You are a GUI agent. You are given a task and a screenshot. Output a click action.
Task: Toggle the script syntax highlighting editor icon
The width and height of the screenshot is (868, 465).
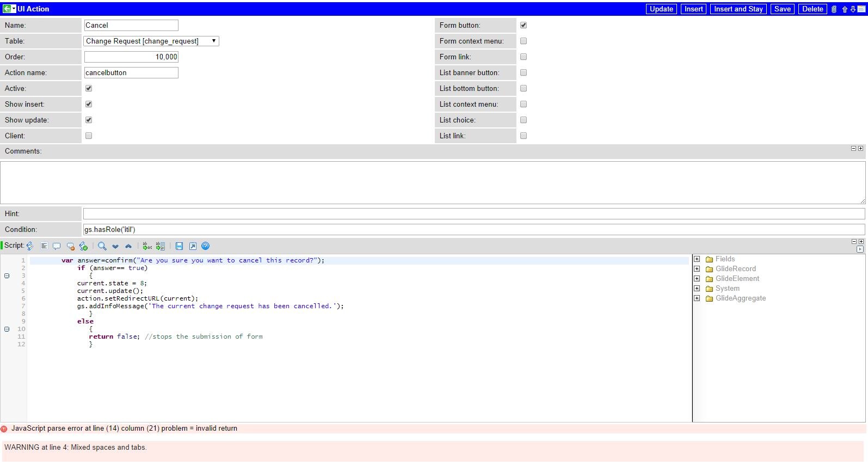30,246
